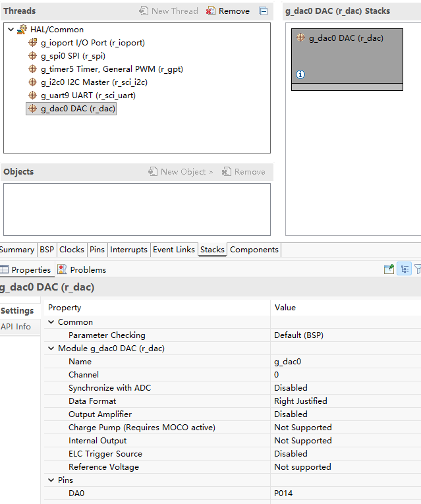Click the g_timer5 module icon
This screenshot has height=504, width=421.
click(x=32, y=69)
